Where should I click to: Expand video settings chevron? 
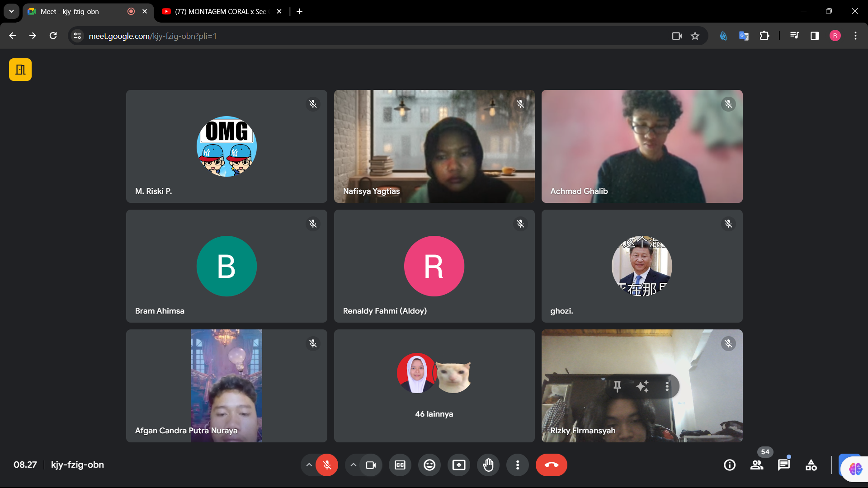[353, 465]
